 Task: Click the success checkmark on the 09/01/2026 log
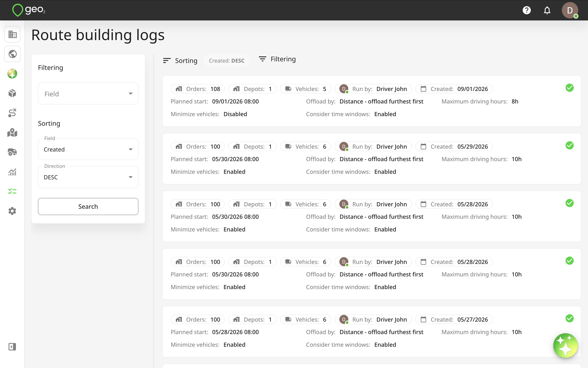570,88
